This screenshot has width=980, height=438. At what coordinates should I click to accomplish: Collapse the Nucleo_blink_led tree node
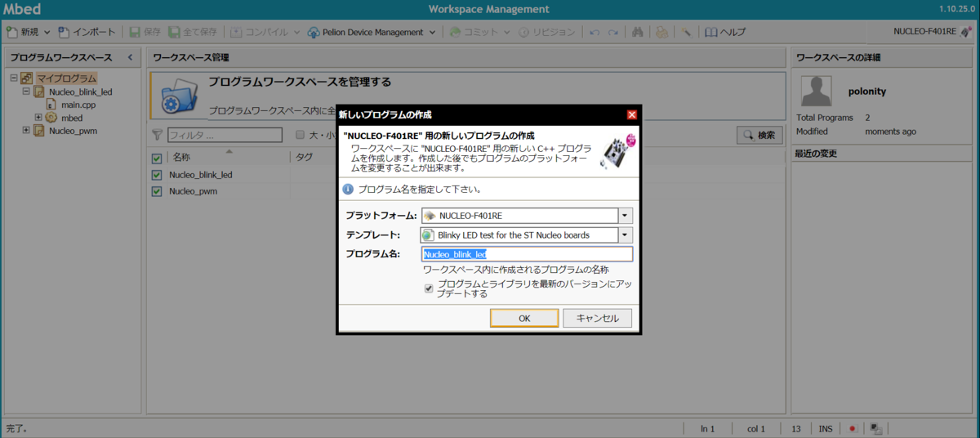[26, 92]
